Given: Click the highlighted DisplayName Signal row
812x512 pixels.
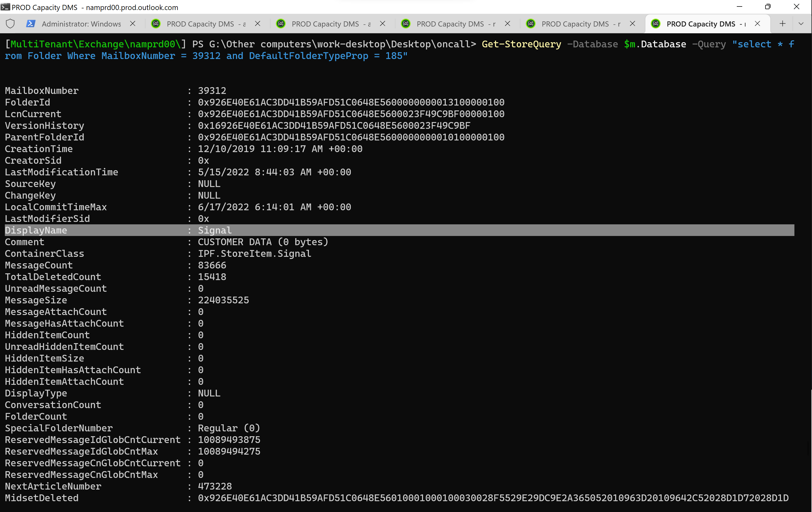Looking at the screenshot, I should (x=215, y=230).
